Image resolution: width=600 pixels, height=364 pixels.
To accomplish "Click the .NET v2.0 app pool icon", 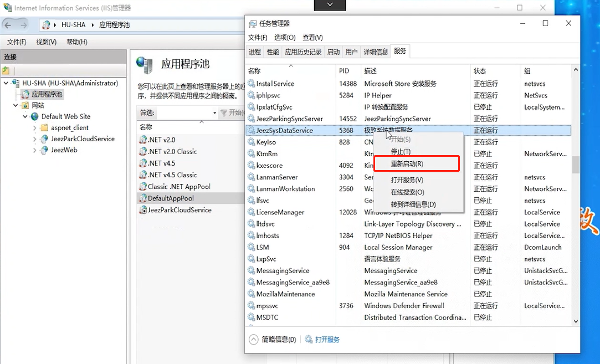I will pyautogui.click(x=143, y=140).
